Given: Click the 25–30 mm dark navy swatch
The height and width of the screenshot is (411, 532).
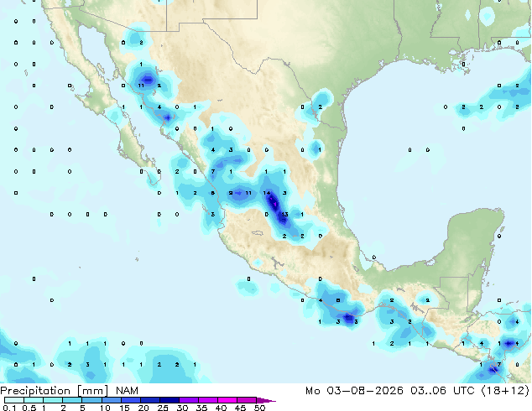Looking at the screenshot, I should pos(169,400).
